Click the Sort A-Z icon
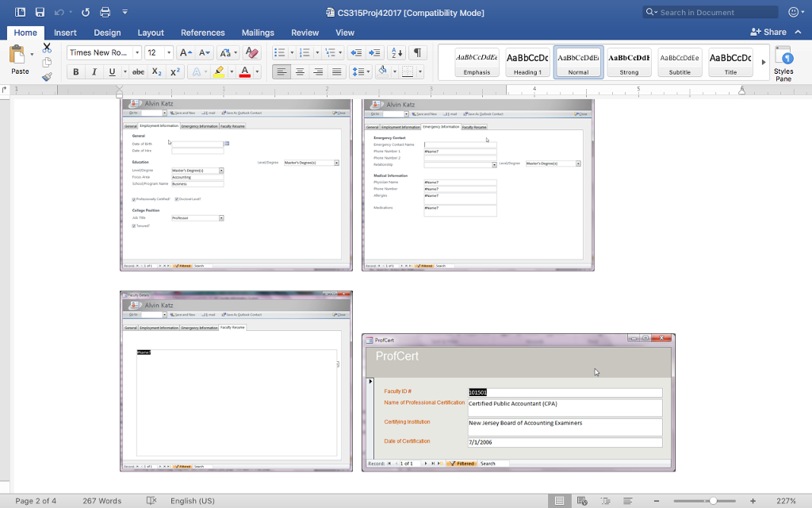This screenshot has height=508, width=812. pos(396,52)
